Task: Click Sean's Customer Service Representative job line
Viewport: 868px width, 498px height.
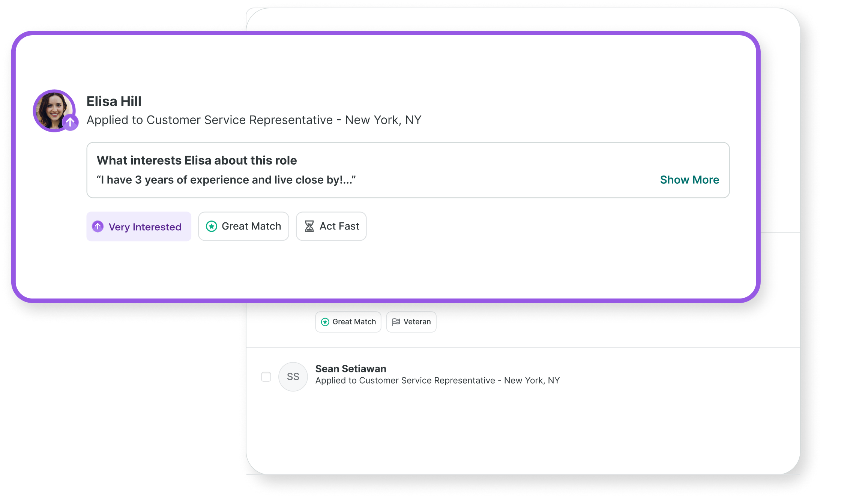Action: pos(437,380)
